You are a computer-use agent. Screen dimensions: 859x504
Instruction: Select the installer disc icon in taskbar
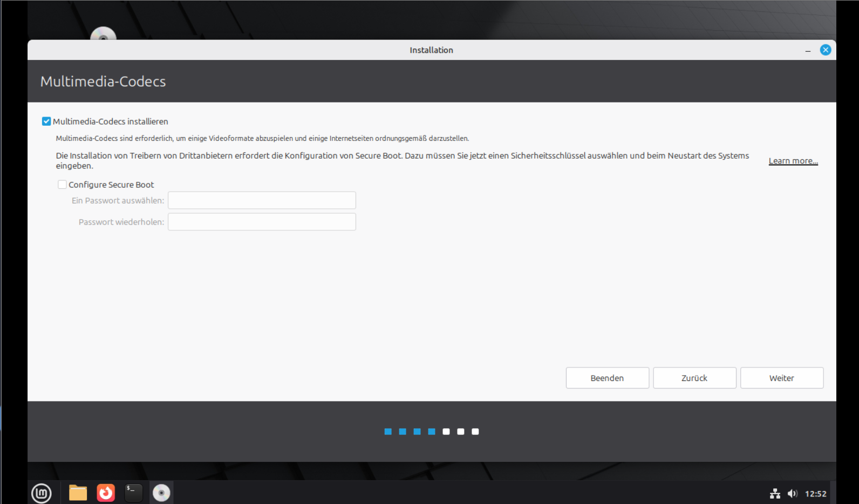pyautogui.click(x=161, y=493)
